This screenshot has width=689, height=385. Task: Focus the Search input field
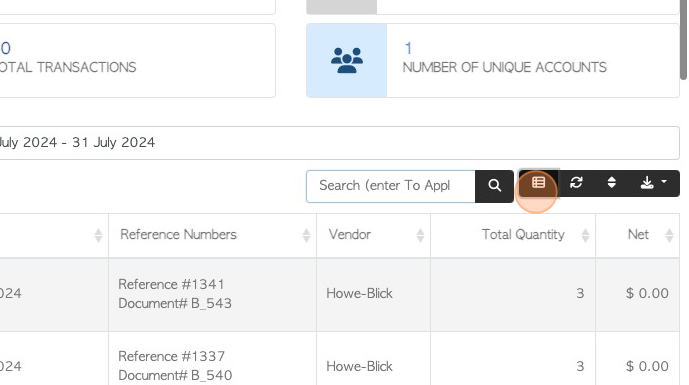391,186
